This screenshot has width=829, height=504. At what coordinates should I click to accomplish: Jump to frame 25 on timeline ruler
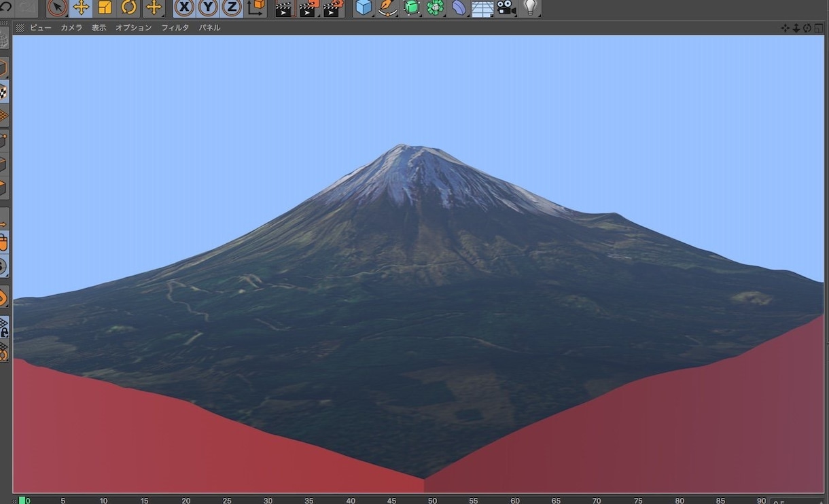[227, 501]
